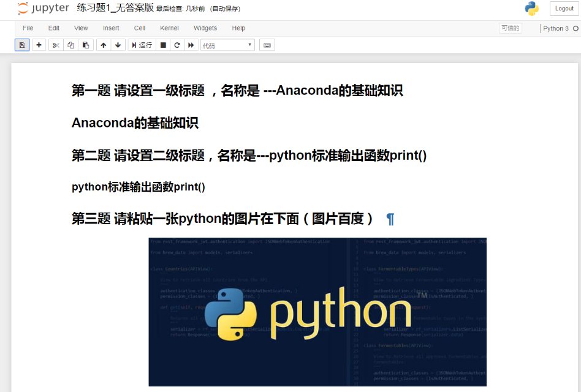Paste cells below icon
The width and height of the screenshot is (581, 392).
86,45
